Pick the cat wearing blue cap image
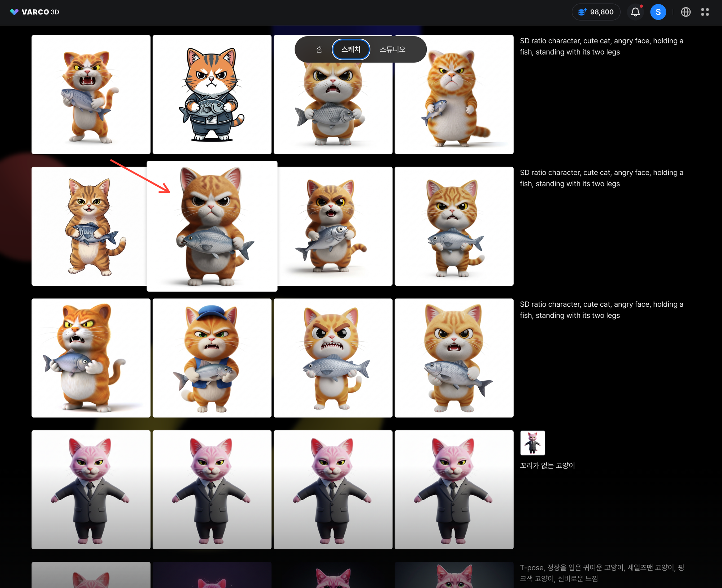The width and height of the screenshot is (722, 588). (212, 358)
